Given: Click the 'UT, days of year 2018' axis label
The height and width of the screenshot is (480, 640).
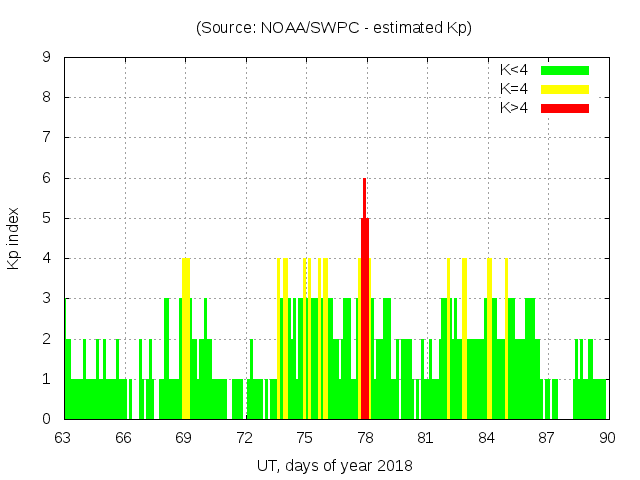Looking at the screenshot, I should click(334, 465).
